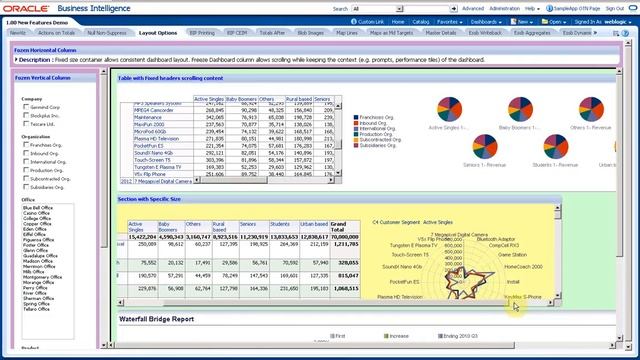Click the New document icon
This screenshot has width=640, height=360.
[x=513, y=22]
